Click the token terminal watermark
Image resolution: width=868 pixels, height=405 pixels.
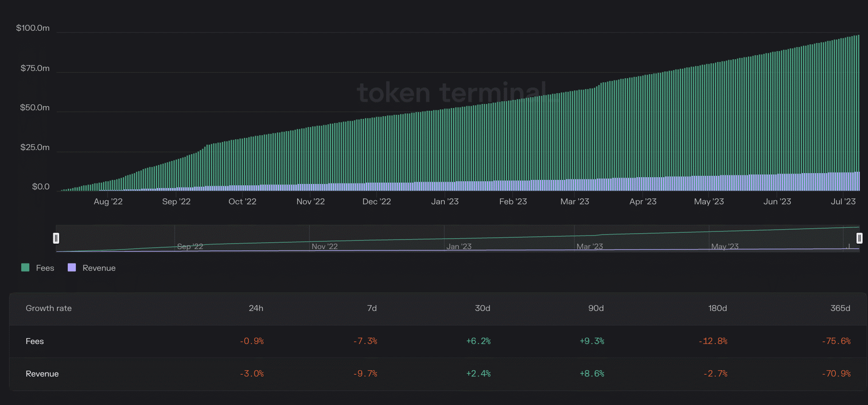point(452,93)
